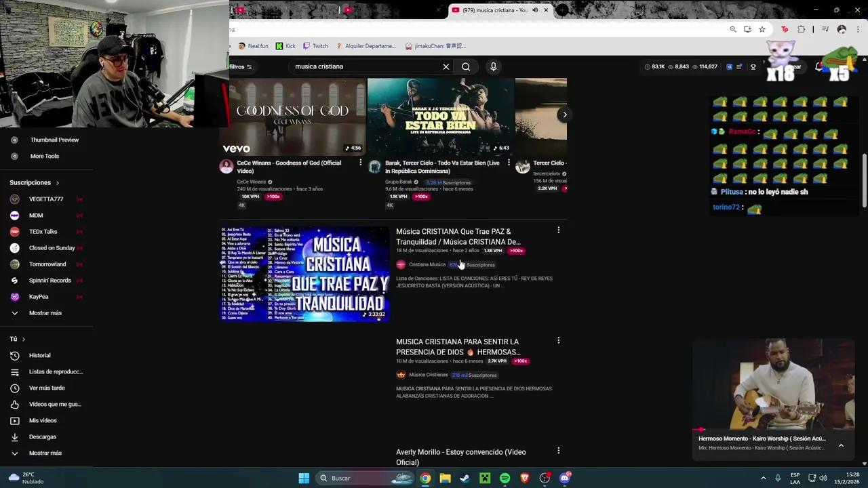Viewport: 868px width, 488px height.
Task: Play the Música Cristiana playlist thumbnail
Action: click(x=304, y=274)
